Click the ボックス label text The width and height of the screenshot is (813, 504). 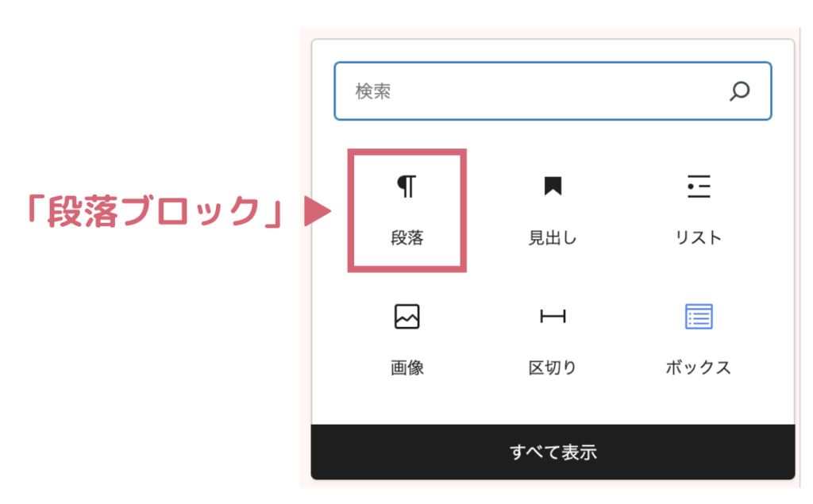(699, 367)
